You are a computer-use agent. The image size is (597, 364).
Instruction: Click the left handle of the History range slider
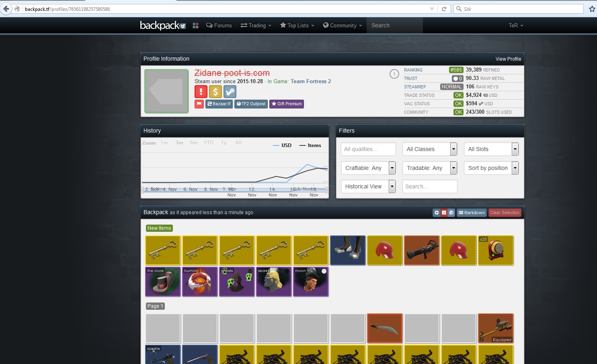click(x=142, y=190)
